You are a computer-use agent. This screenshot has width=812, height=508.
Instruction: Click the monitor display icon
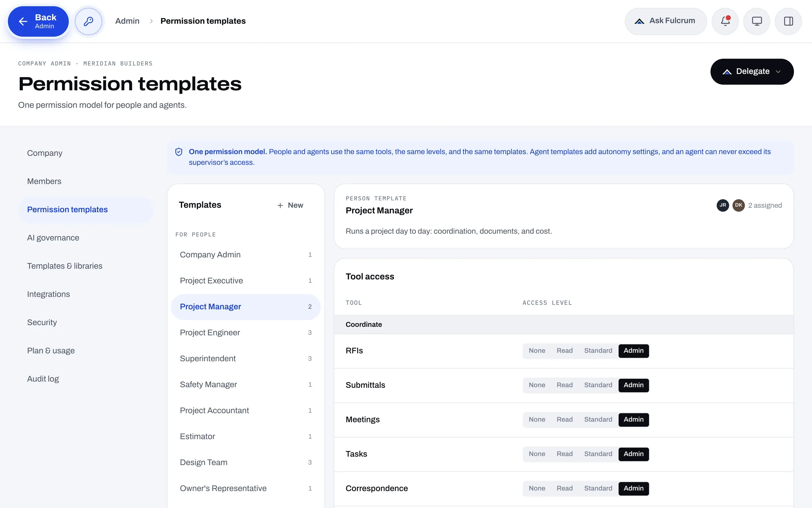[757, 21]
